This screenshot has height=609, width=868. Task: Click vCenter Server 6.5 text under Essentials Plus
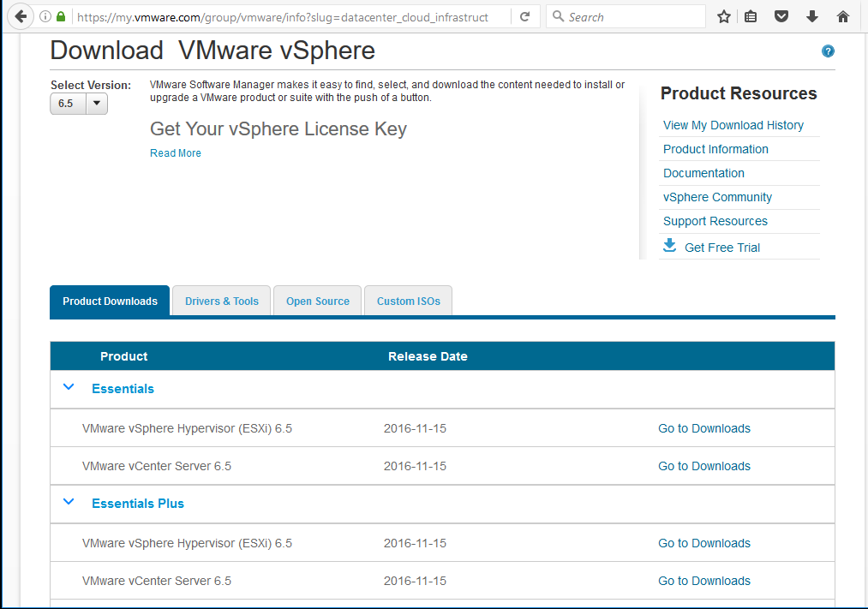tap(157, 581)
